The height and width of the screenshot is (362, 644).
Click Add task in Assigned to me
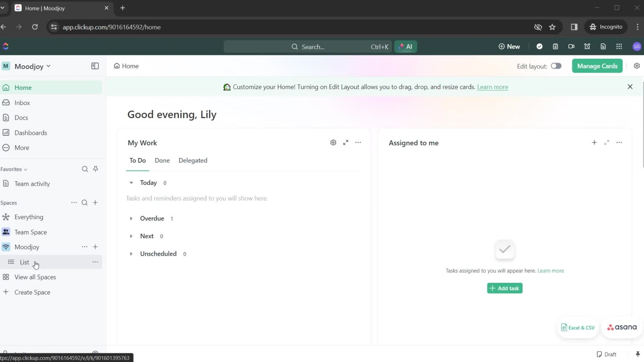[x=505, y=288]
